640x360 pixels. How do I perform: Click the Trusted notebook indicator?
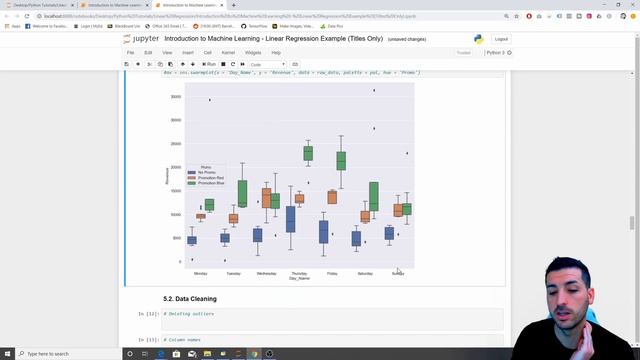464,53
